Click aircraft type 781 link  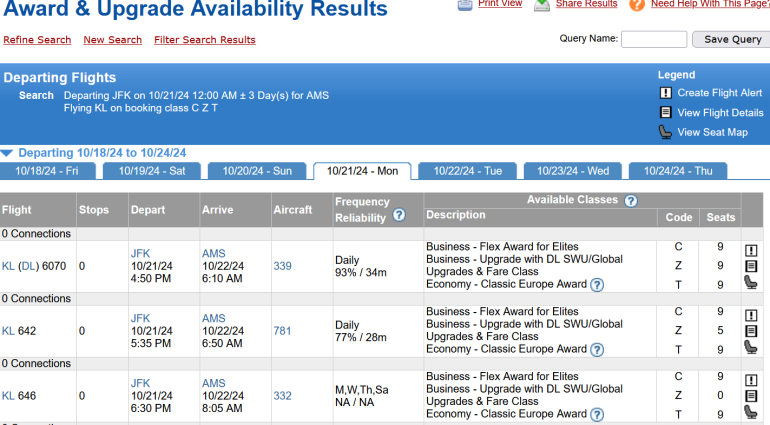[282, 331]
